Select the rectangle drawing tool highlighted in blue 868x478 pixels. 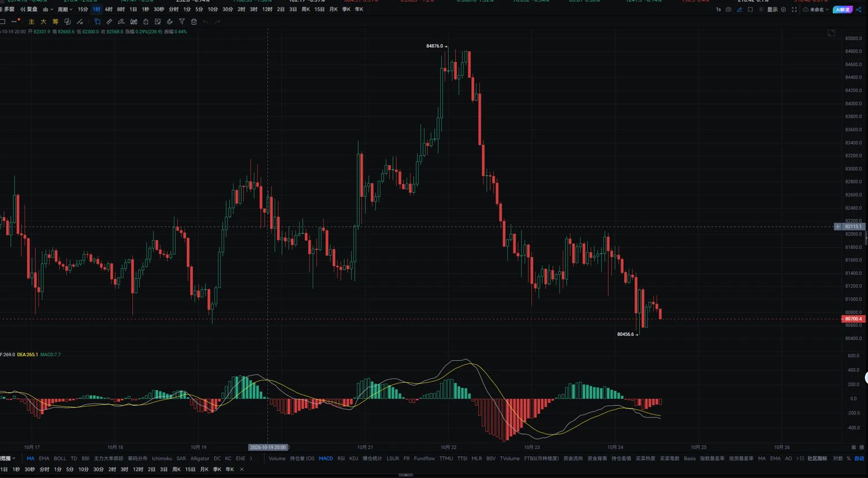click(97, 22)
